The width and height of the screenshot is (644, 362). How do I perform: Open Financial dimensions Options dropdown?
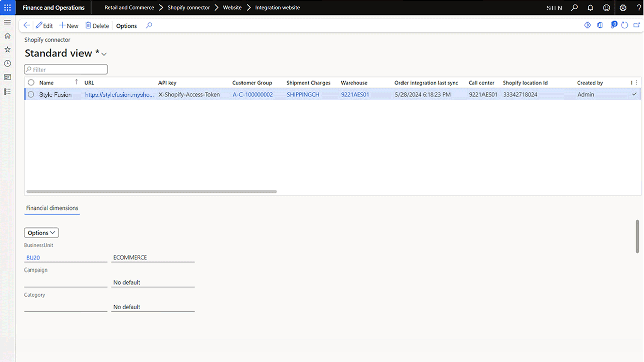(41, 233)
